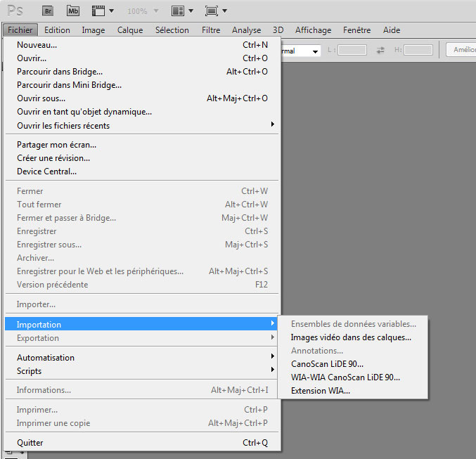
Task: Choose Ouvrir sous... entry
Action: [142, 98]
